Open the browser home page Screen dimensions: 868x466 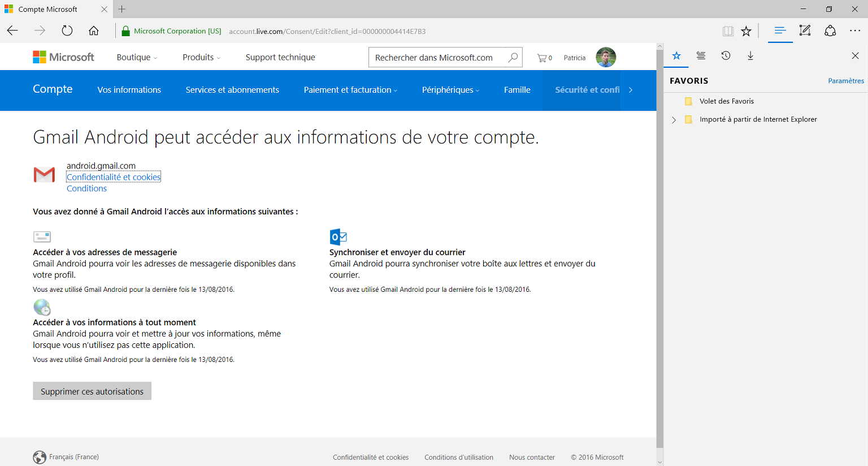pos(94,31)
